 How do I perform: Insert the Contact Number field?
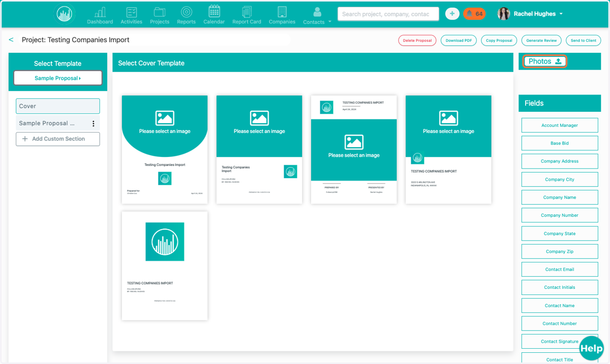click(x=560, y=323)
